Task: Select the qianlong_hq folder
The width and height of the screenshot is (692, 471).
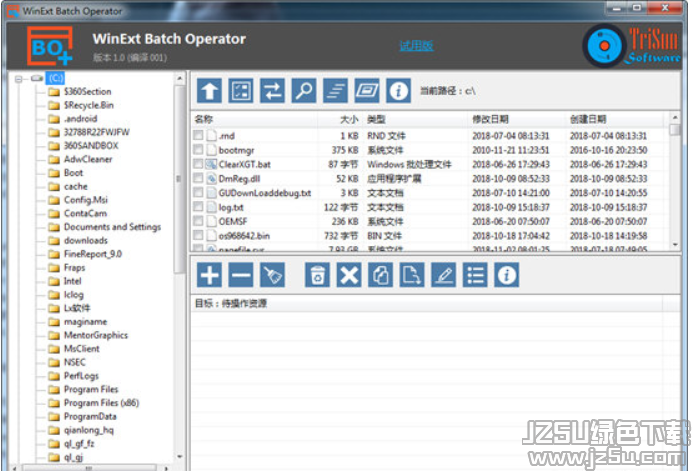Action: pyautogui.click(x=89, y=430)
